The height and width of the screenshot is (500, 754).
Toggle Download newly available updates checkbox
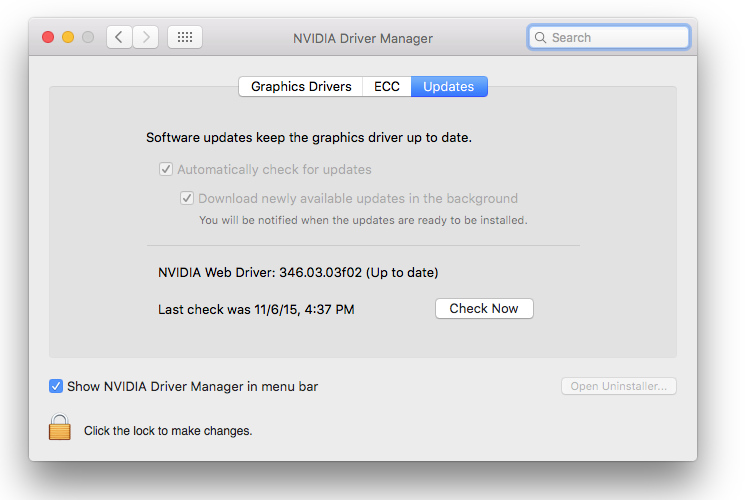pos(187,199)
